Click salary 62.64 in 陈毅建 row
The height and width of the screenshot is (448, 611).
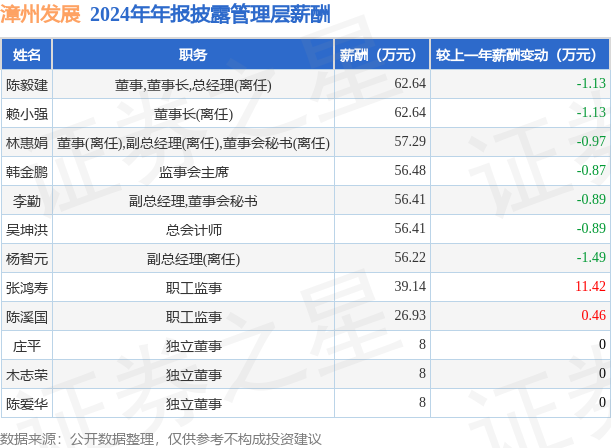(x=410, y=83)
